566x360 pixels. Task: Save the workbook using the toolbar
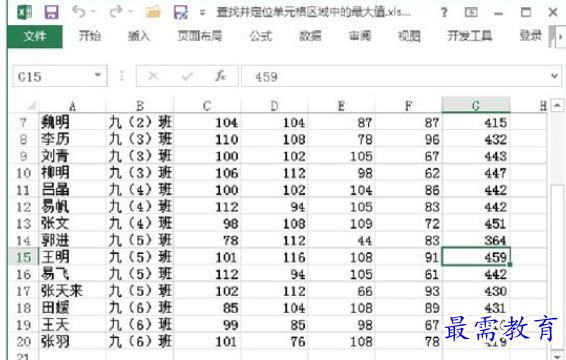click(x=51, y=12)
